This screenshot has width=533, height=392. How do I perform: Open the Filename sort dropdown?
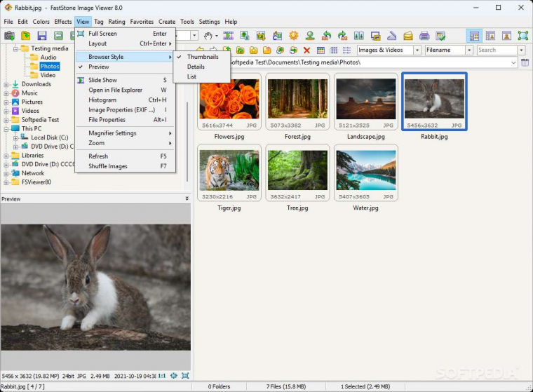pos(468,50)
